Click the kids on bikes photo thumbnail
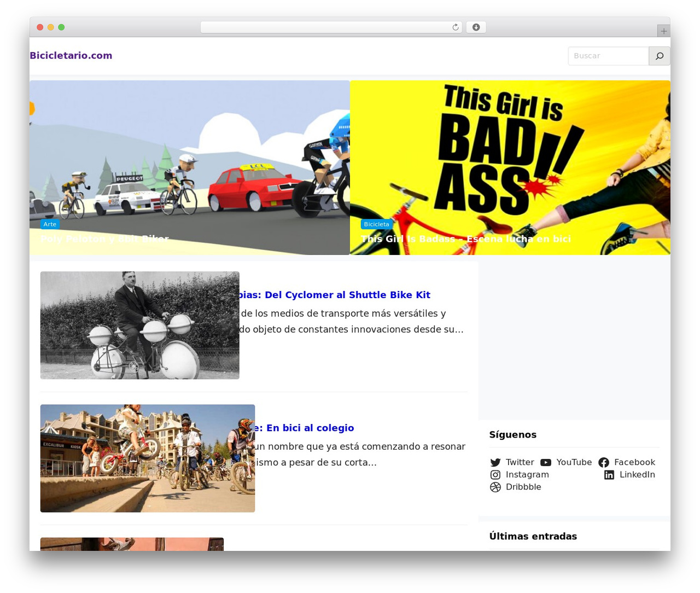The width and height of the screenshot is (700, 593). [148, 458]
